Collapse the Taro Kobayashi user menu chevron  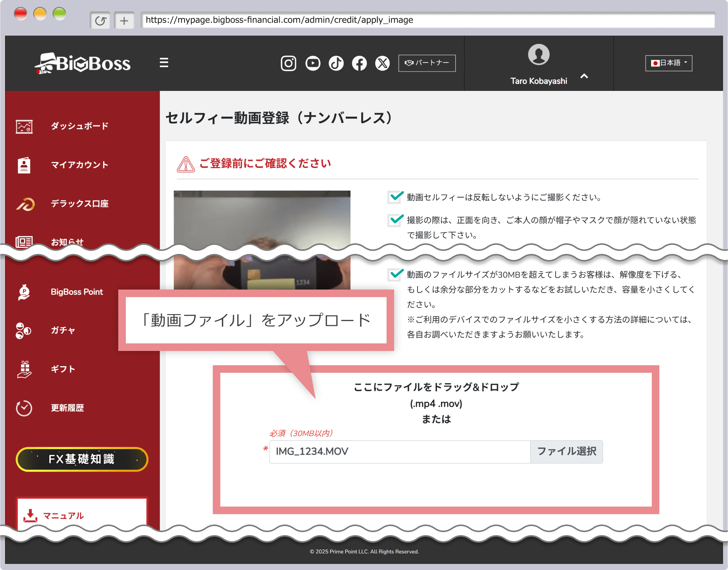coord(584,77)
